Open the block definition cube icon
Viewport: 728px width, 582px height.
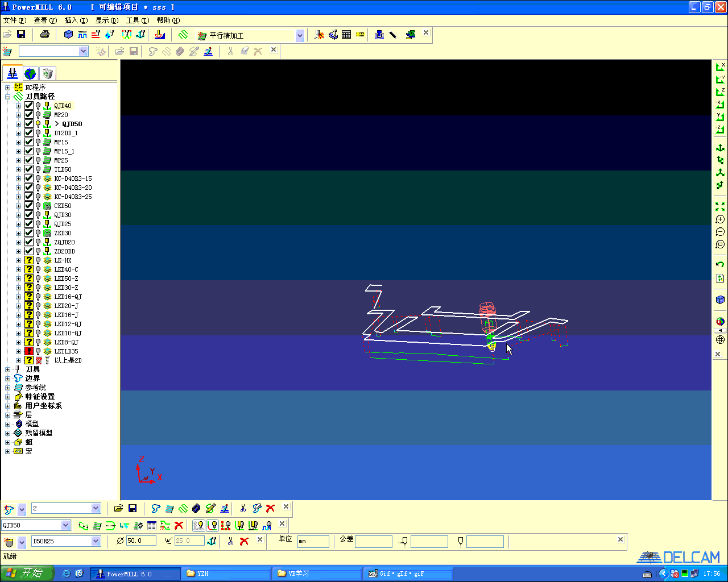[x=69, y=35]
